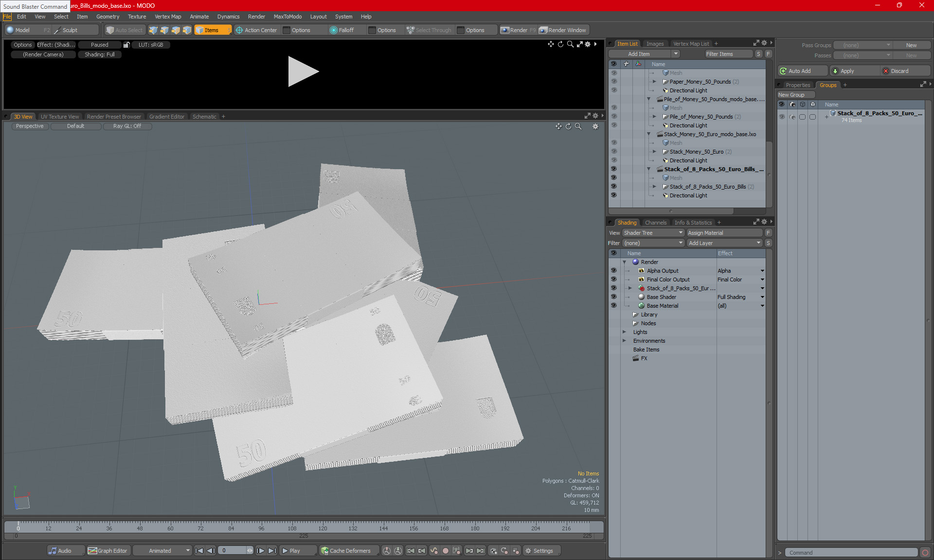Expand the Lights node
The image size is (934, 560).
(625, 332)
